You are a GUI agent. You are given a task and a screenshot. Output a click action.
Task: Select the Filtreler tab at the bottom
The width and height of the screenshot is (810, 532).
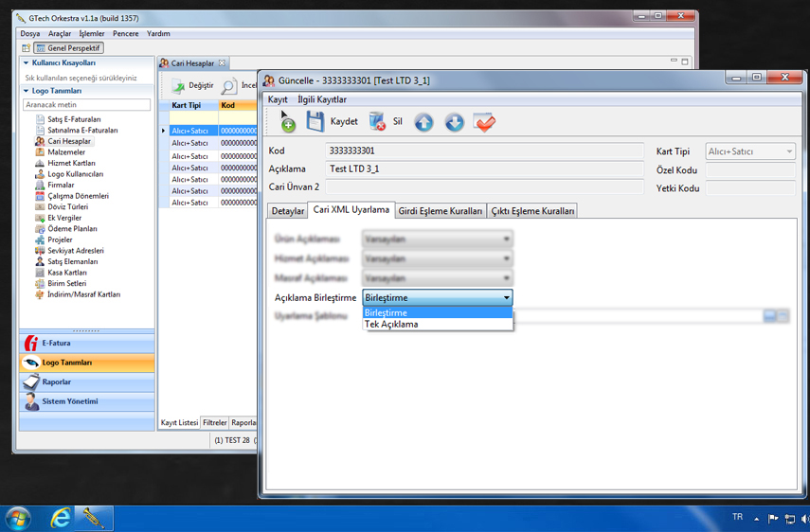click(x=214, y=422)
